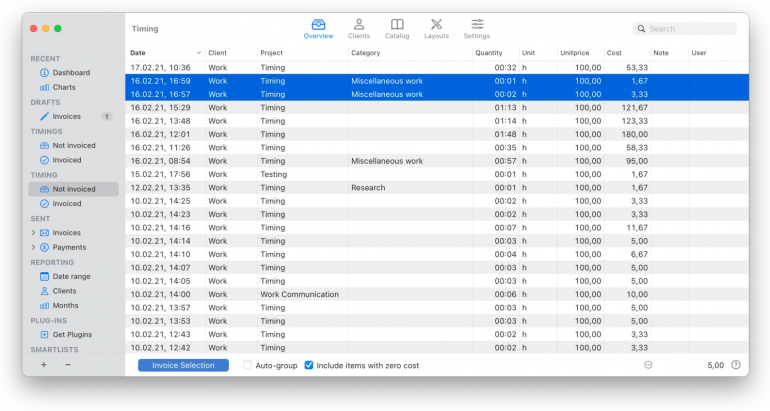
Task: Click the Search field
Action: [x=685, y=29]
